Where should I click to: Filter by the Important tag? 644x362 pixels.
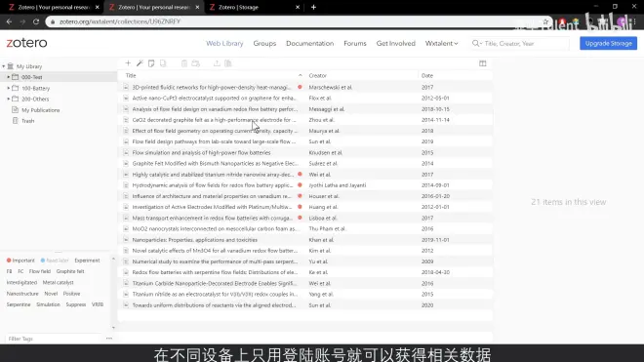[x=20, y=261]
